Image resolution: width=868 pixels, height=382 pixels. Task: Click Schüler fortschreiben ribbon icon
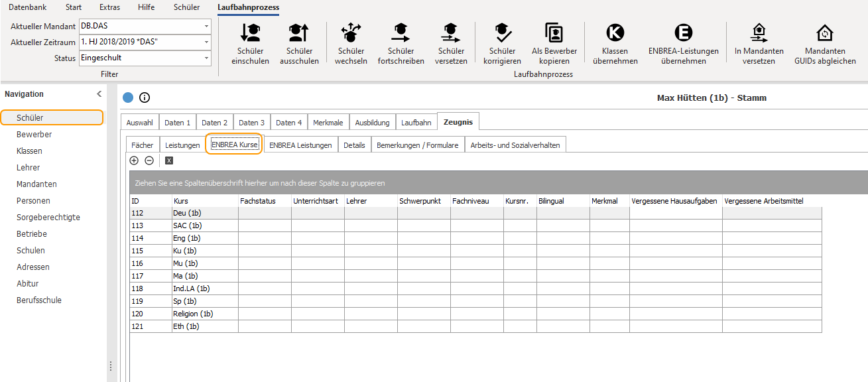[401, 32]
